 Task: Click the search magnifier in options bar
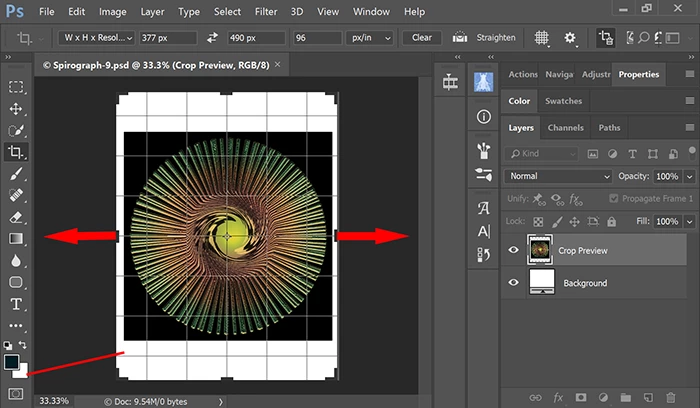tap(643, 37)
